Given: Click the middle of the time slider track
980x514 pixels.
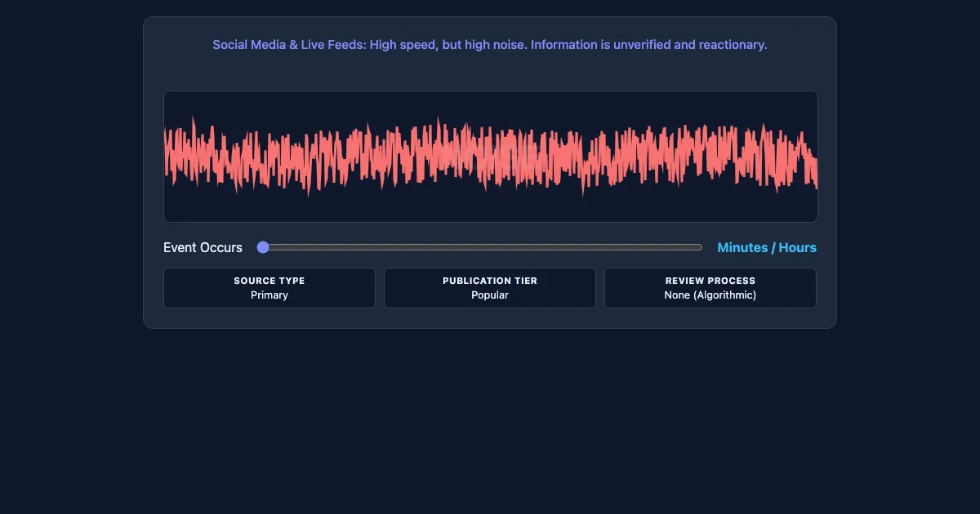Looking at the screenshot, I should click(x=480, y=247).
